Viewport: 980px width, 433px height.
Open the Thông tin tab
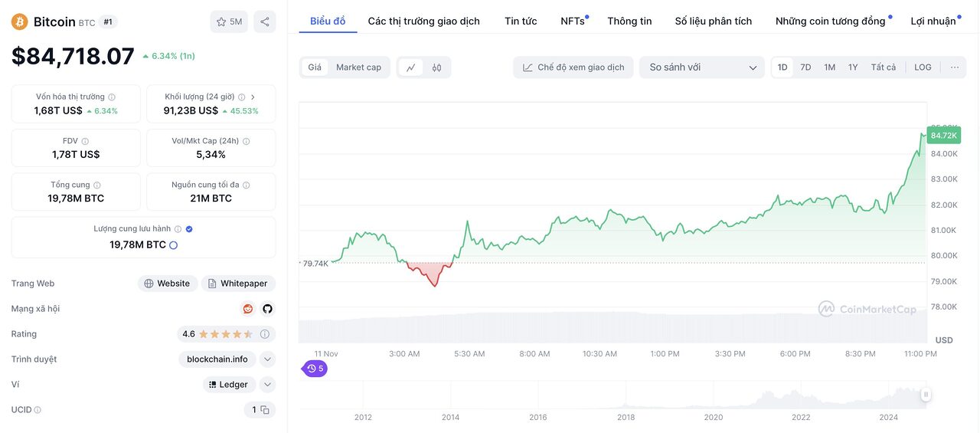[x=629, y=21]
